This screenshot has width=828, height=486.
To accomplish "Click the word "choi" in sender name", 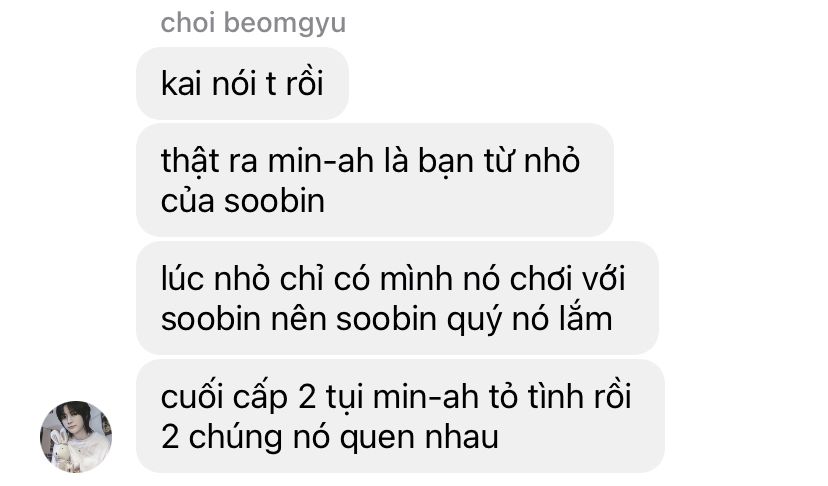I will (188, 23).
